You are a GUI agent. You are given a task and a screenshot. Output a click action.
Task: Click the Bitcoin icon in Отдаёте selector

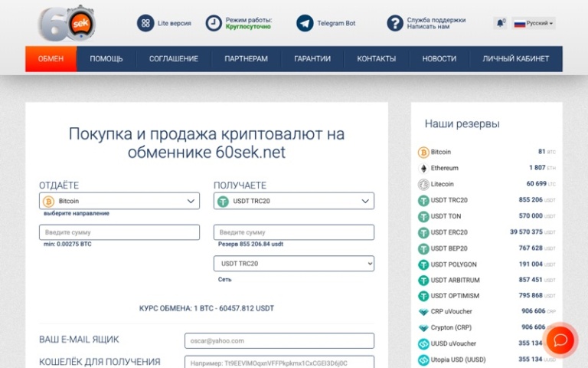48,202
